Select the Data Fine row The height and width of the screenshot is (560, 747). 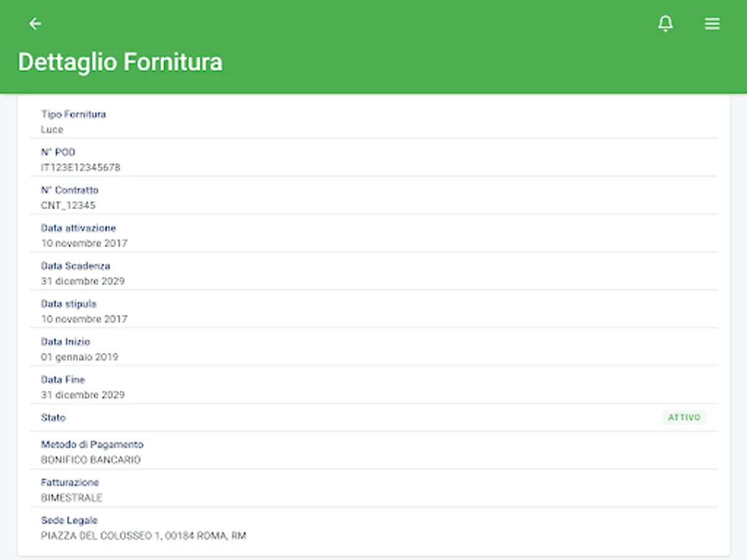[374, 387]
